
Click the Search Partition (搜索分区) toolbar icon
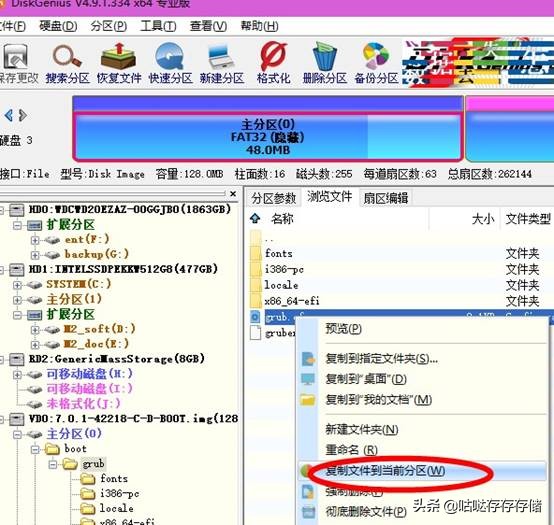click(67, 57)
